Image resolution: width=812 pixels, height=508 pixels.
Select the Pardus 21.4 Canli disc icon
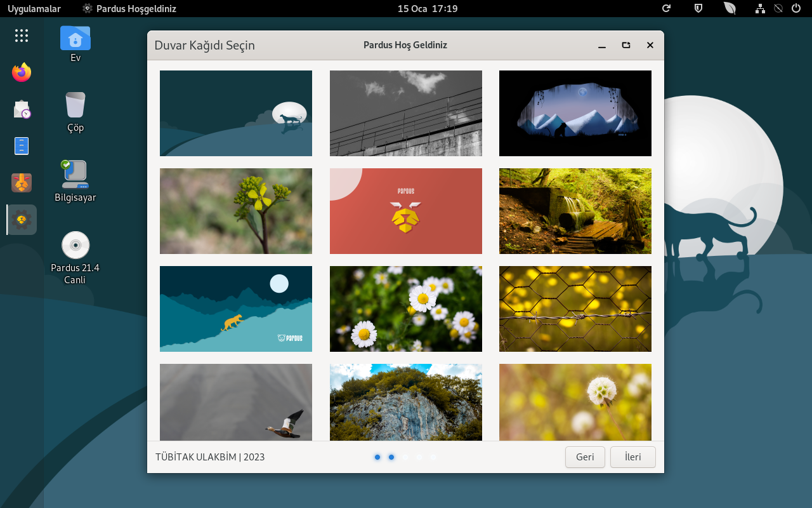point(75,257)
